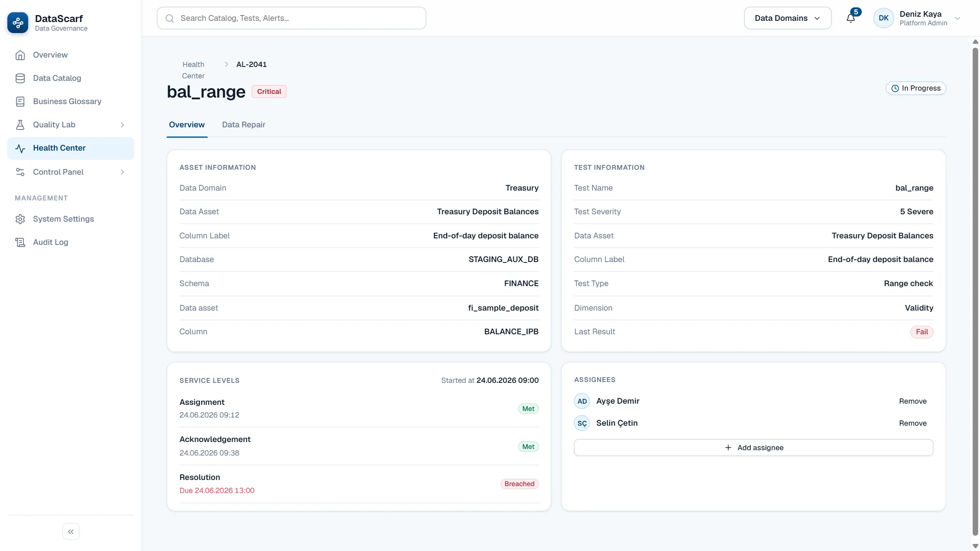This screenshot has width=980, height=551.
Task: Expand the Quality Lab submenu chevron
Action: 122,125
